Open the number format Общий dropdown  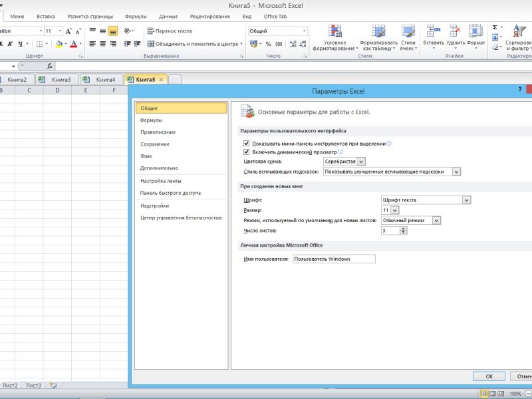[x=304, y=31]
